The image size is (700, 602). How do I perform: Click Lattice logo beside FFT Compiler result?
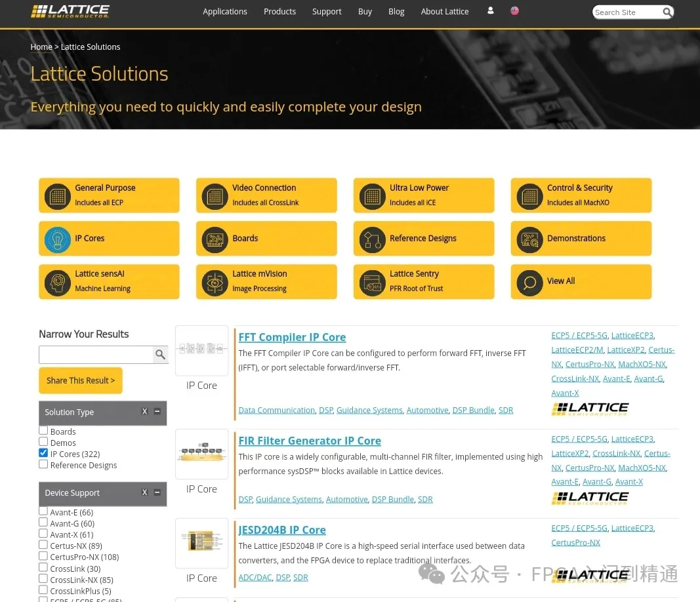(x=589, y=409)
